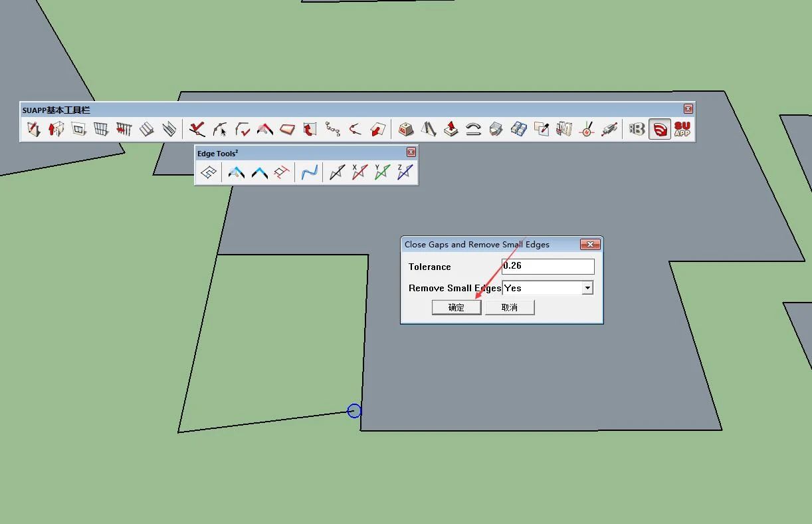Select the Edge Tools Z-axis align icon
The height and width of the screenshot is (524, 812).
point(405,172)
